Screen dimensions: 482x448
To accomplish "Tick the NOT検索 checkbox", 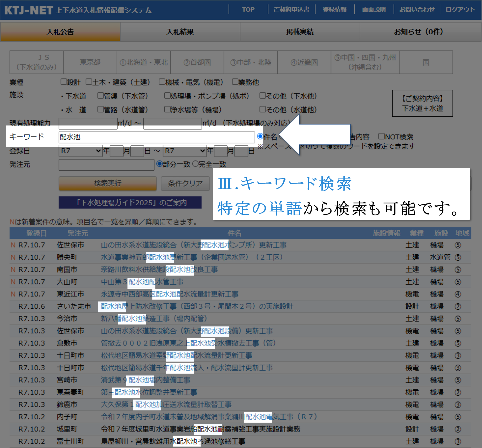I will click(381, 137).
